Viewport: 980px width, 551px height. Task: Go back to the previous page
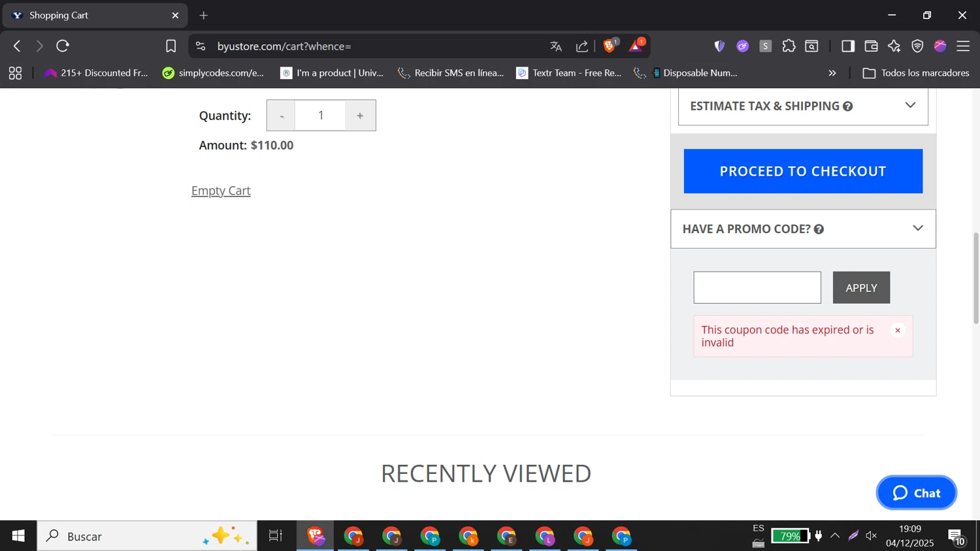(18, 46)
